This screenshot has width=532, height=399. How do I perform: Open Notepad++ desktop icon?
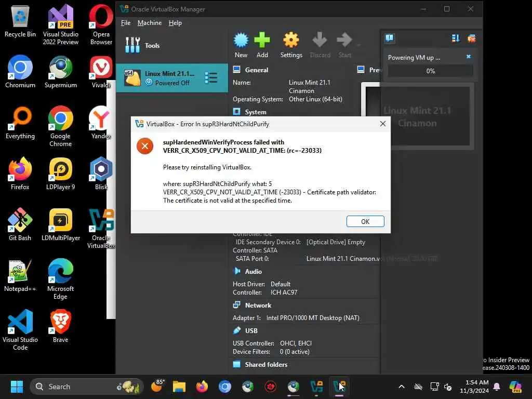tap(20, 275)
